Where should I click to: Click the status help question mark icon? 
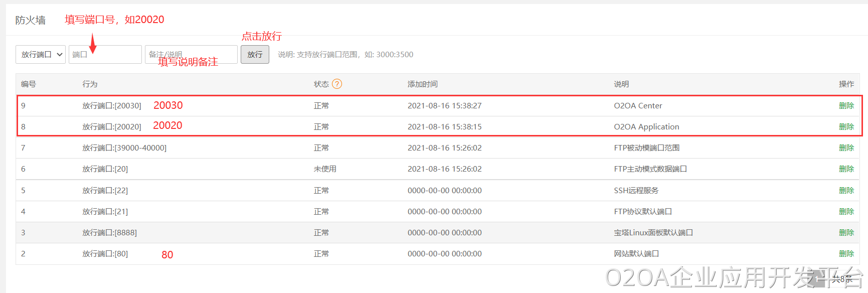[337, 84]
